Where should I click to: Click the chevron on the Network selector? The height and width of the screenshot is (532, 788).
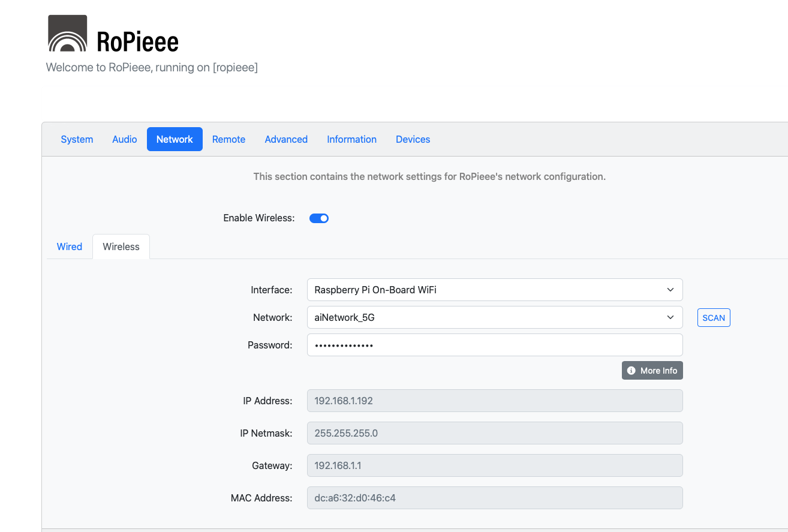point(670,317)
